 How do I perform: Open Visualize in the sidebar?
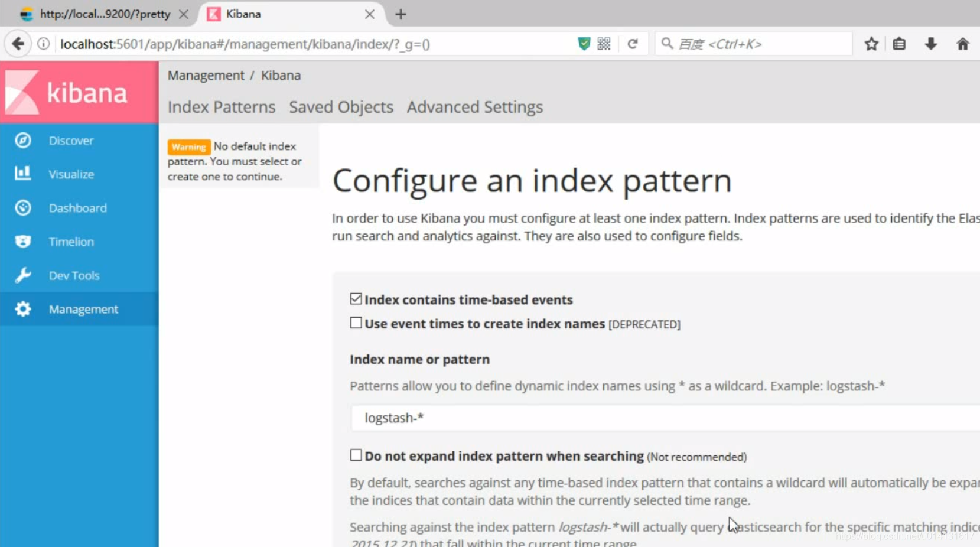79,174
